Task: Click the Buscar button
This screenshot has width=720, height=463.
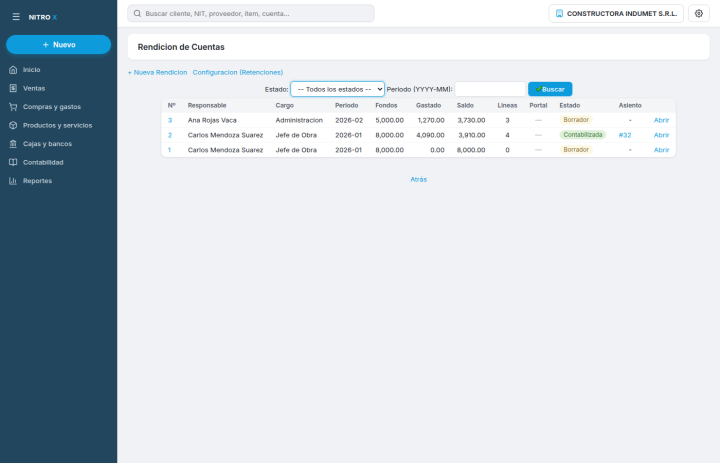Action: click(x=550, y=89)
